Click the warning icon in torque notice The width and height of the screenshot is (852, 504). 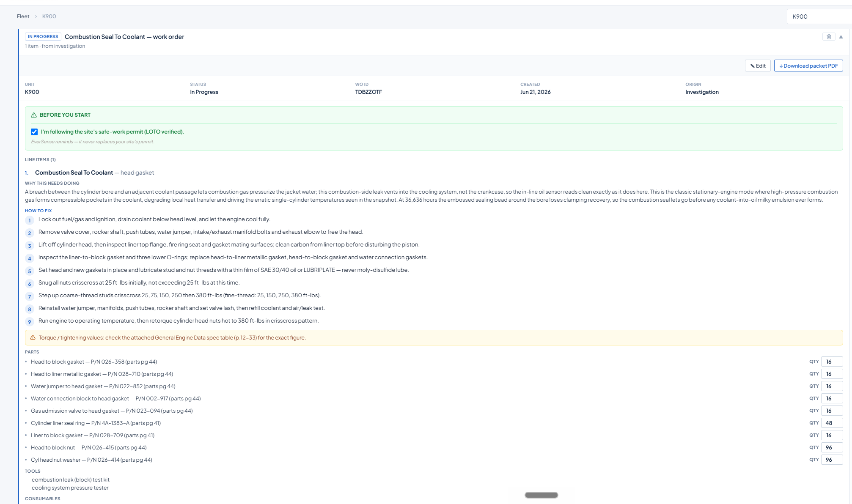[33, 337]
